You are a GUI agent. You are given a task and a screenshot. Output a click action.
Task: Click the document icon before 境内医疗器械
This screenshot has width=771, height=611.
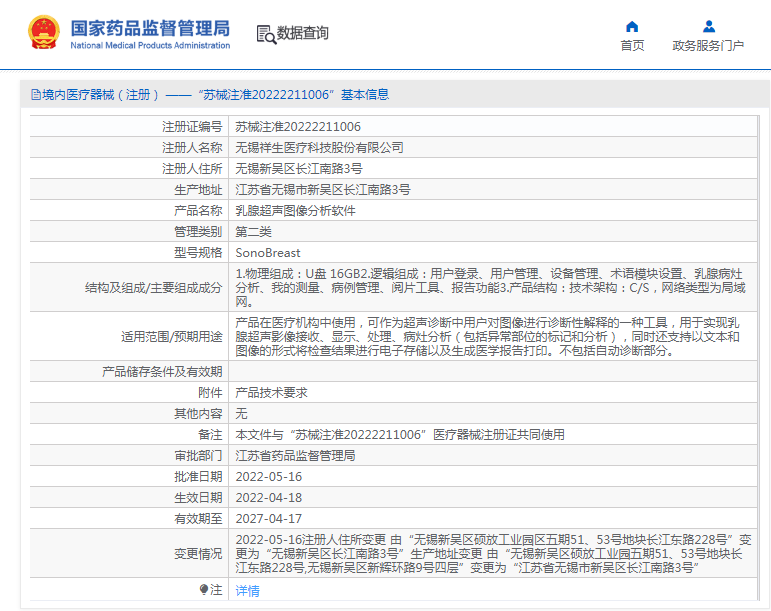(x=35, y=94)
